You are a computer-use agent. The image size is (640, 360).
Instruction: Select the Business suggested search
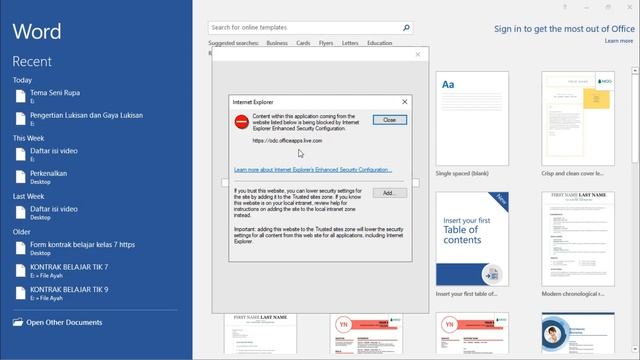[277, 43]
